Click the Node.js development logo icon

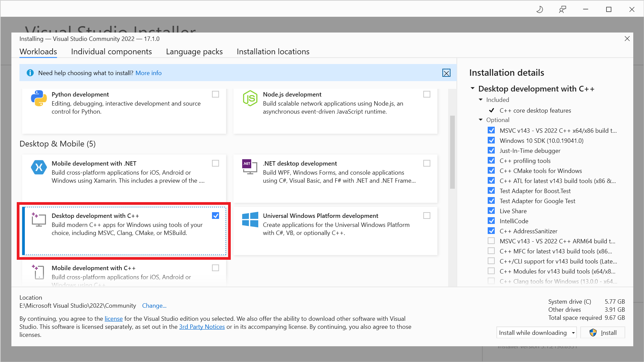(x=250, y=98)
